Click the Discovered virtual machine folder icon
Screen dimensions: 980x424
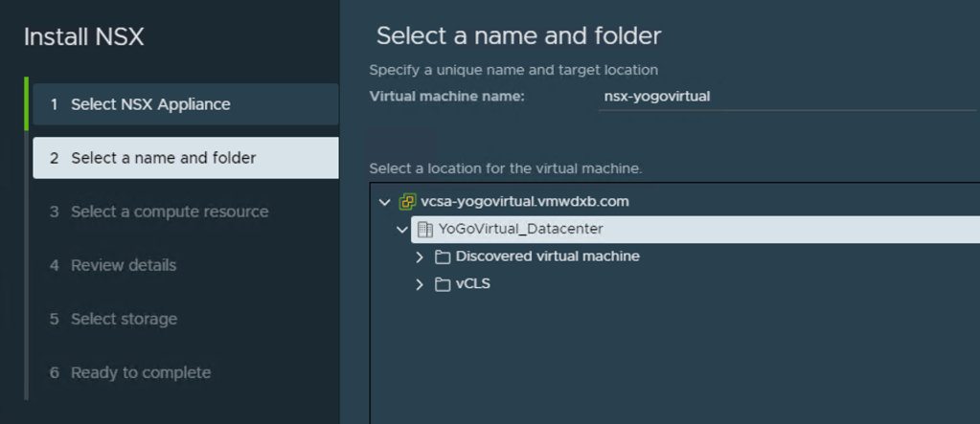tap(443, 257)
